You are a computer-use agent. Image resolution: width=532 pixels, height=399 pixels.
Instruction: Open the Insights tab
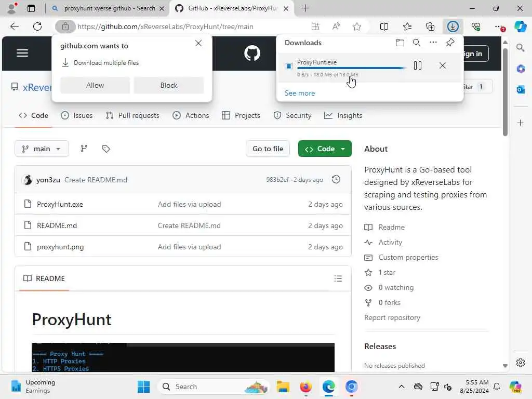[343, 115]
